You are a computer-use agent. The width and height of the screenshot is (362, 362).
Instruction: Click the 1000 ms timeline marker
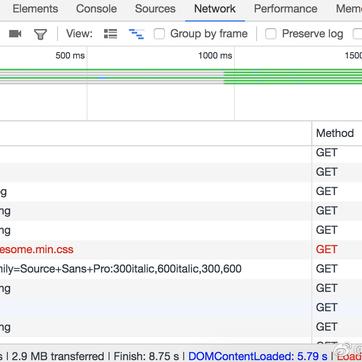point(215,55)
